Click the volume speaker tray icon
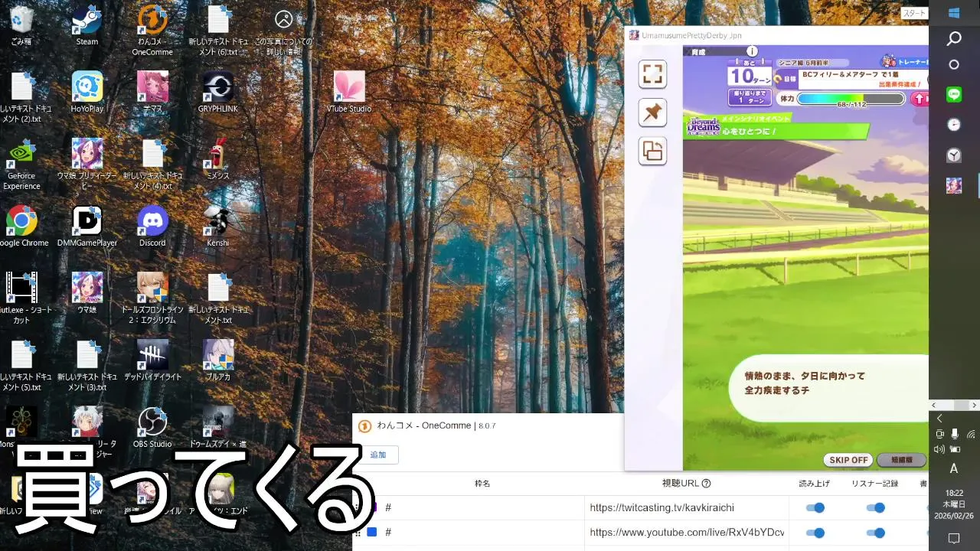Image resolution: width=980 pixels, height=551 pixels. tap(939, 449)
